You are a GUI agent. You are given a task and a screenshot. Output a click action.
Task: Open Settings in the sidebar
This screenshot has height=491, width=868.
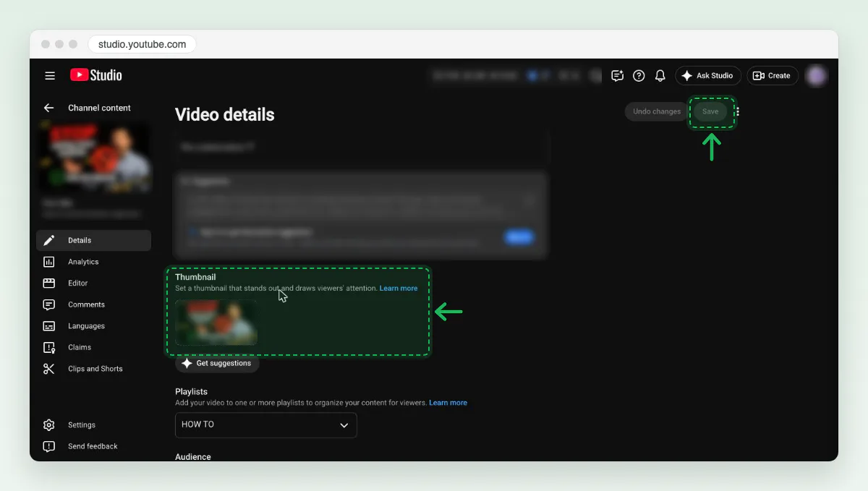tap(94, 425)
